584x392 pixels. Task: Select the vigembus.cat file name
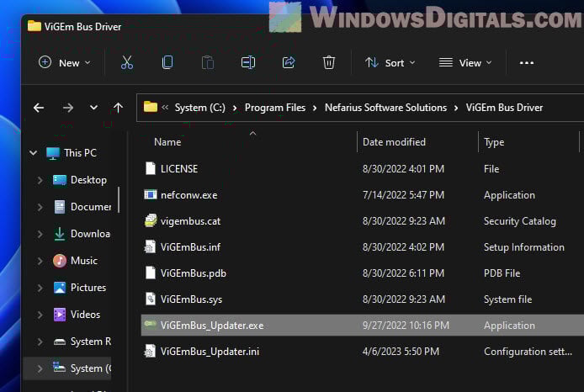tap(190, 221)
